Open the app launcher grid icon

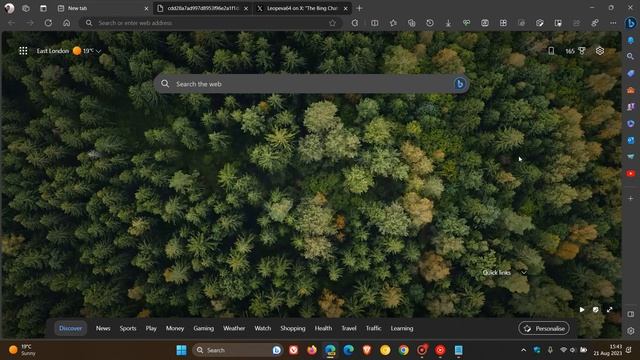point(23,51)
